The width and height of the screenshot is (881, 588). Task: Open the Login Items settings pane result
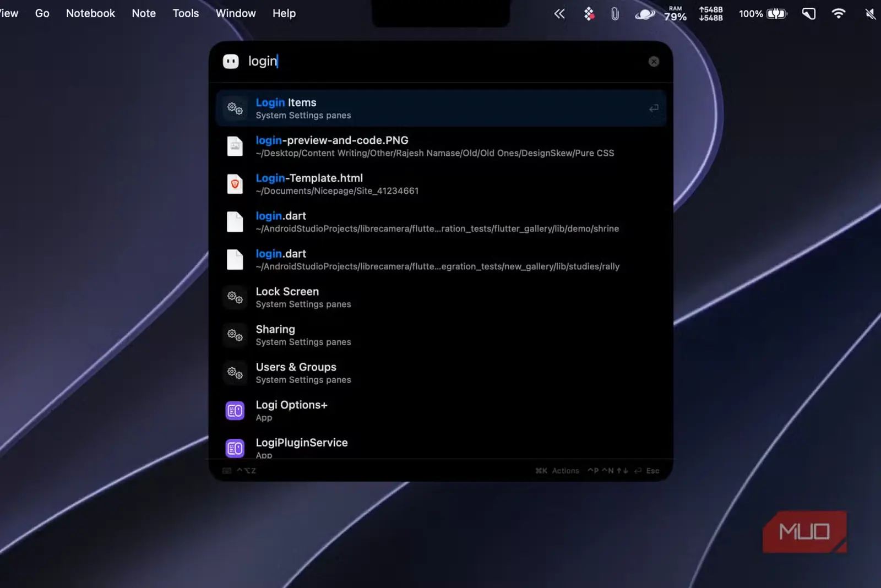coord(441,108)
